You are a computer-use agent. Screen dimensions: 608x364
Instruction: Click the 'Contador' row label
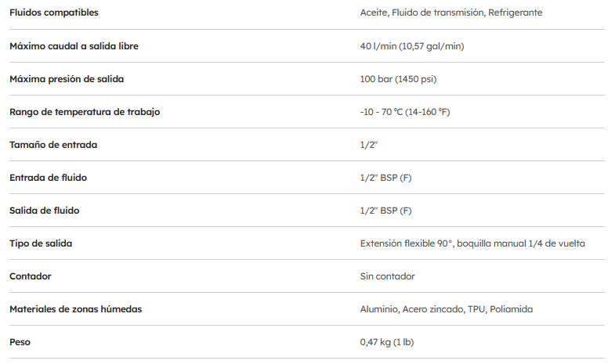click(30, 276)
